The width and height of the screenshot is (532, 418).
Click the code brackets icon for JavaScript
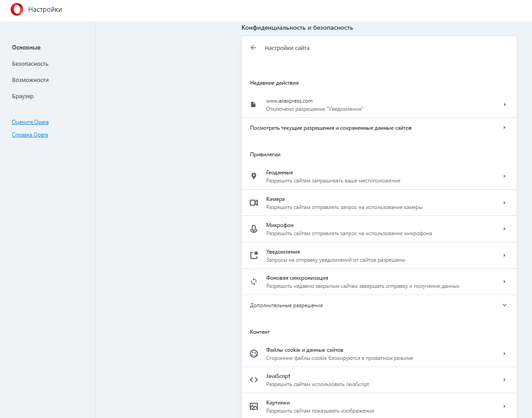[254, 380]
